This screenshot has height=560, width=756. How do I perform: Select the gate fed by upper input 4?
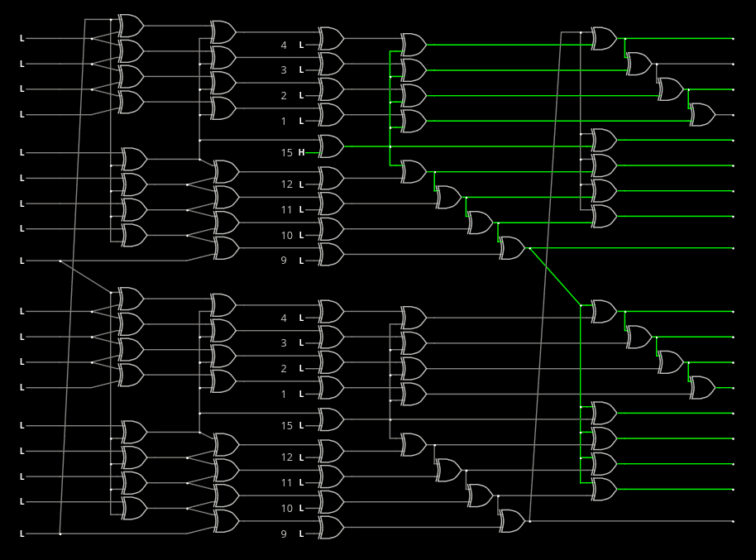[331, 39]
